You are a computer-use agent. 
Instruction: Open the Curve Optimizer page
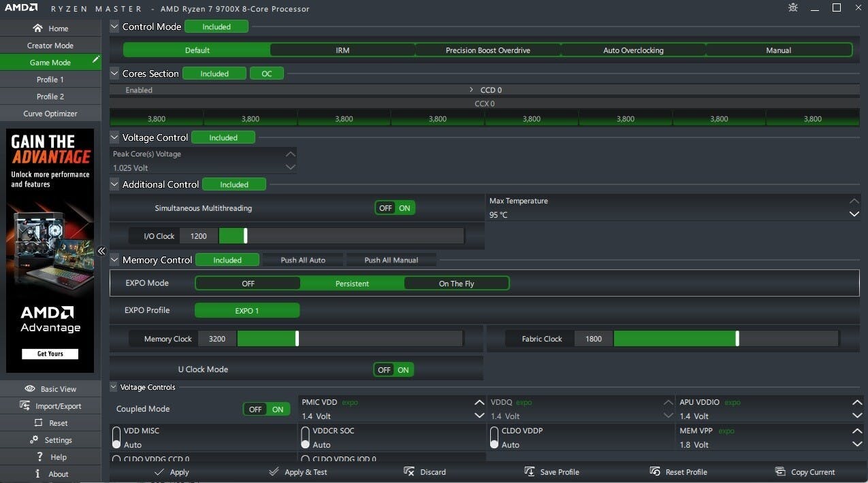tap(50, 114)
